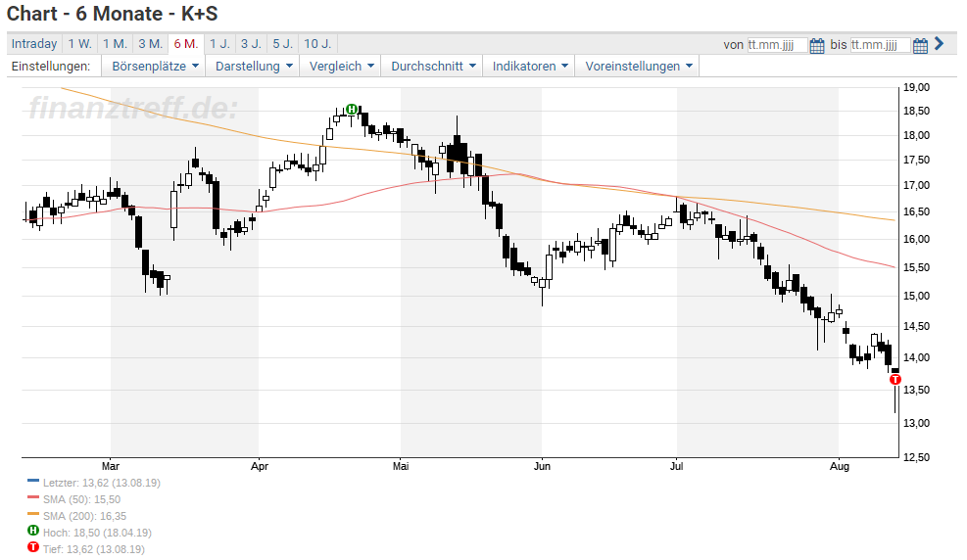Image resolution: width=967 pixels, height=560 pixels.
Task: Click the red T icon in legend
Action: (33, 547)
